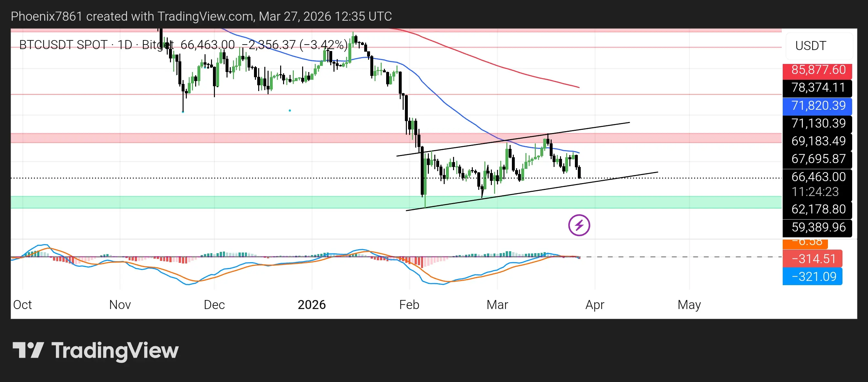Select the Feb label on time axis

pos(409,305)
